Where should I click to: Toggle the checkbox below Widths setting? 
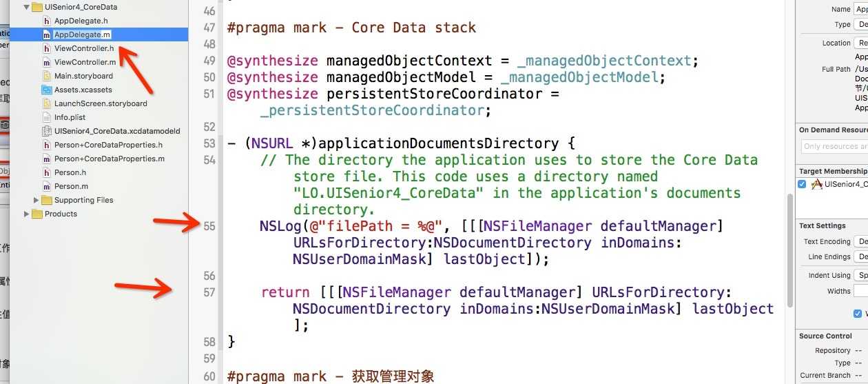coord(858,314)
